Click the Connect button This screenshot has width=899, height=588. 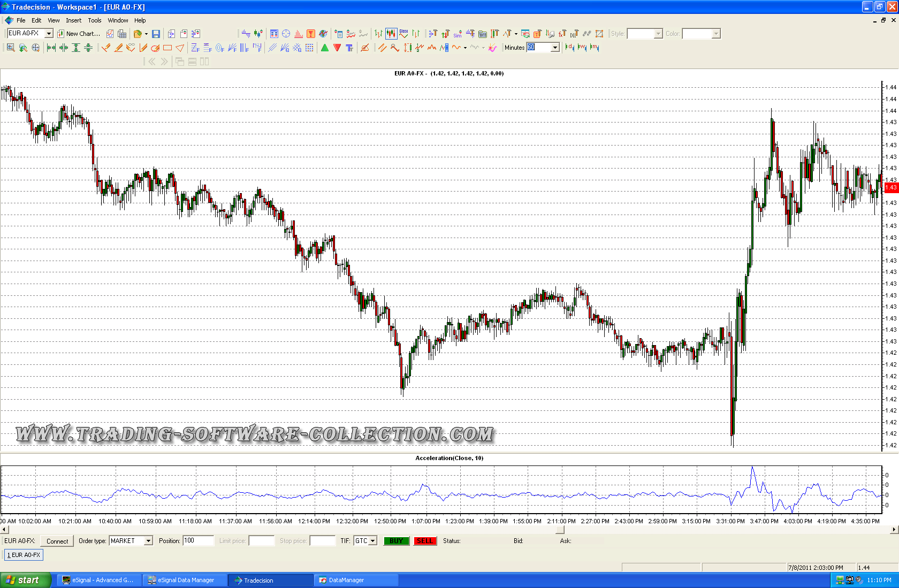pyautogui.click(x=57, y=541)
